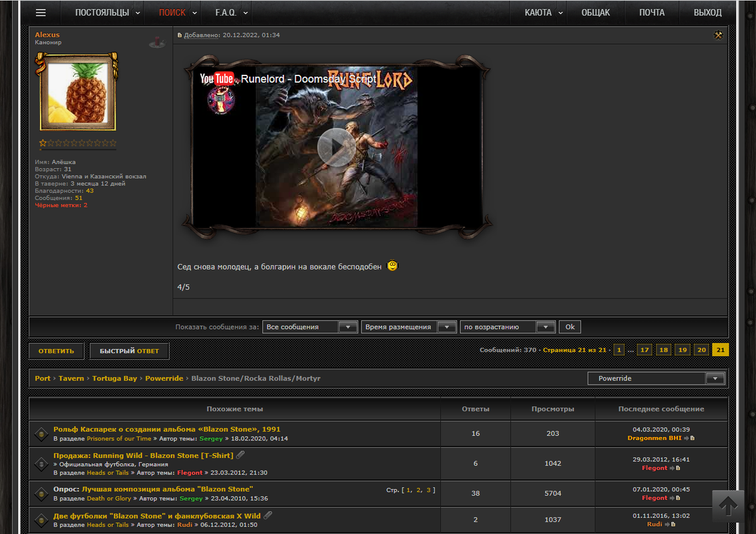Open the КАЮТА menu
Viewport: 756px width, 534px height.
[538, 13]
